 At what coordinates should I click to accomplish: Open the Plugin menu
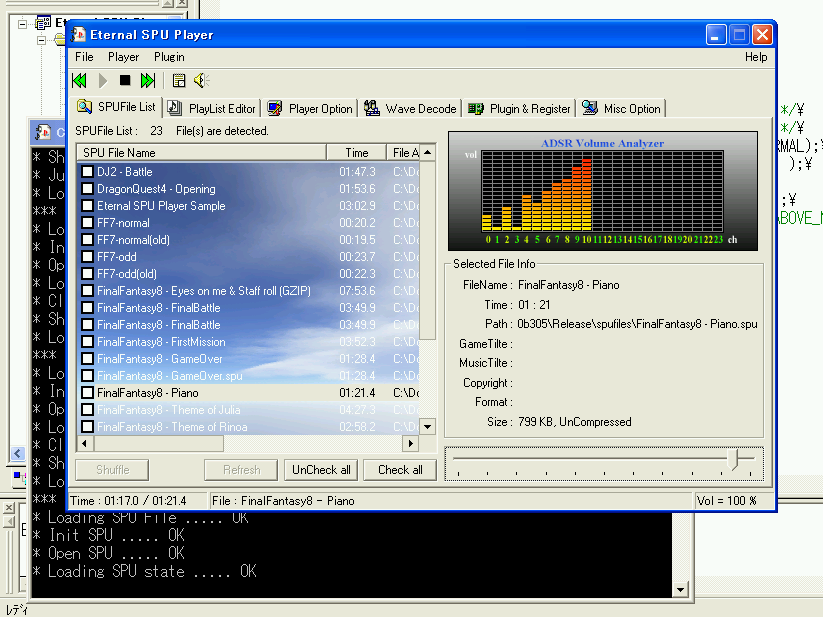[169, 57]
